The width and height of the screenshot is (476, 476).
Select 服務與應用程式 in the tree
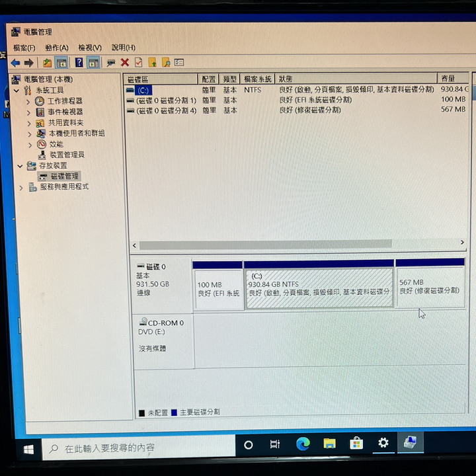point(64,186)
